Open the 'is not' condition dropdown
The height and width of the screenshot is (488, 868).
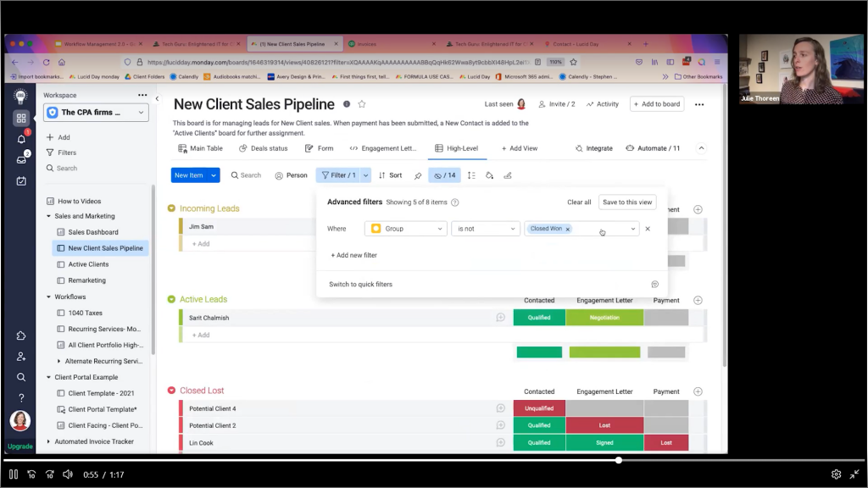[485, 229]
